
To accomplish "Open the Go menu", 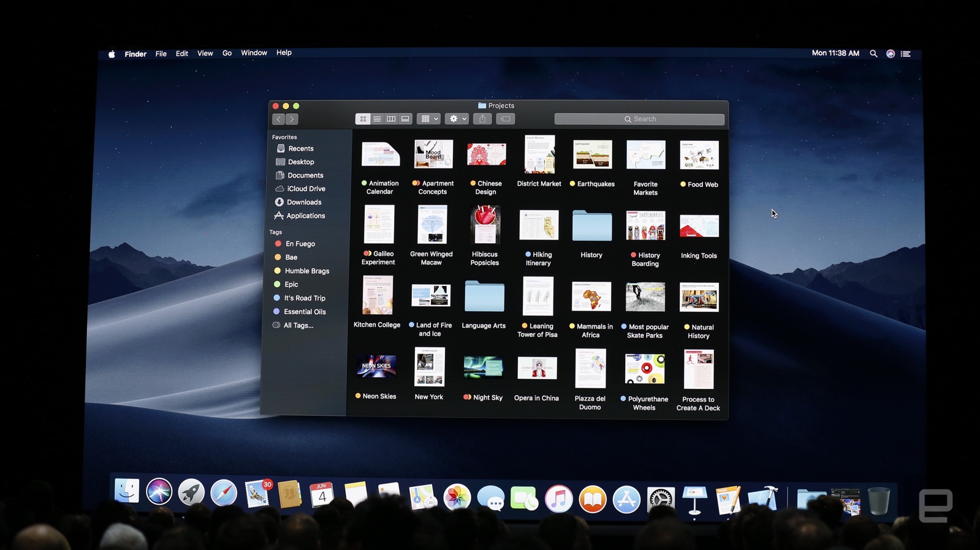I will [227, 53].
